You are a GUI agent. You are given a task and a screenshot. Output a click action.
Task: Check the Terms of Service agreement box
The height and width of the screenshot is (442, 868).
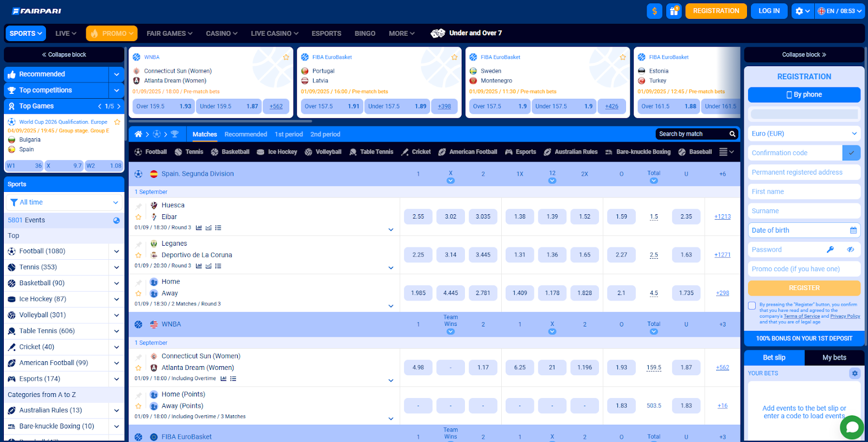[752, 306]
